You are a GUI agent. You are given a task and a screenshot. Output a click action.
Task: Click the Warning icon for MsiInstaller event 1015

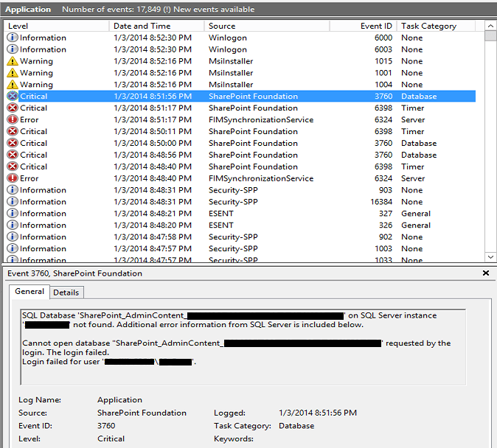click(13, 61)
